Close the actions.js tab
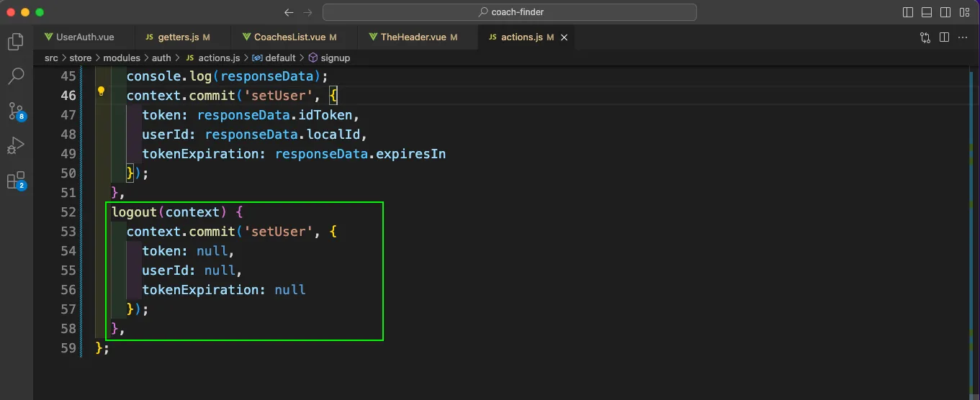The image size is (980, 400). (564, 37)
